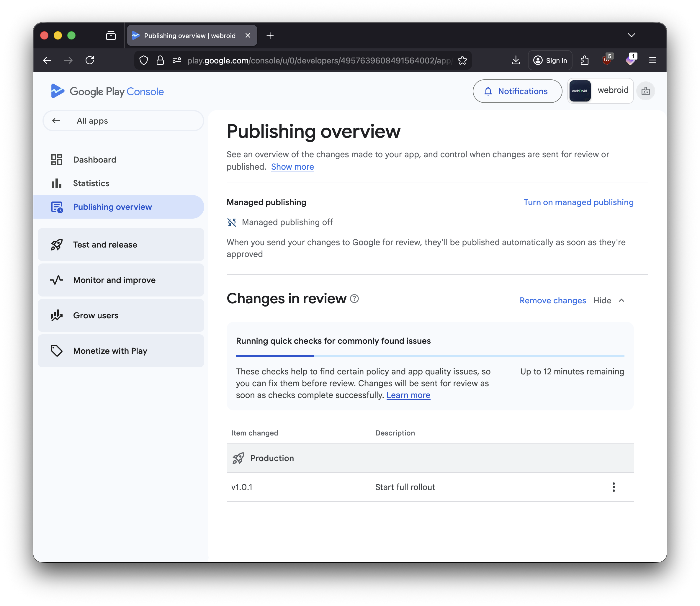This screenshot has width=700, height=606.
Task: Expand the Grow users section
Action: point(121,315)
